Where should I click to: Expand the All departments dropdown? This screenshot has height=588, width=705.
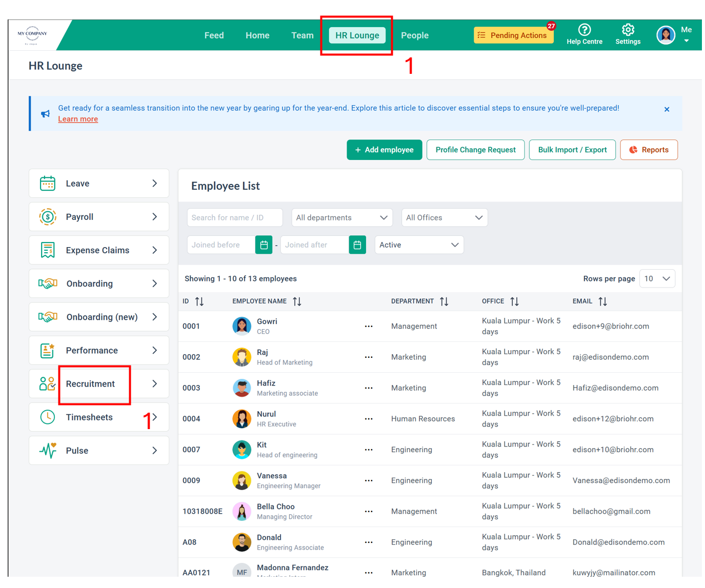click(341, 217)
